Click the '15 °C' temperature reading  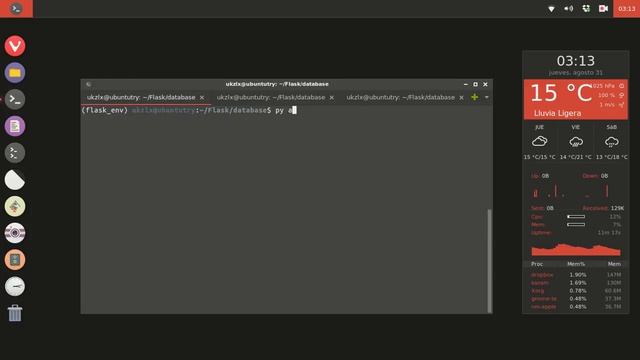[x=561, y=93]
